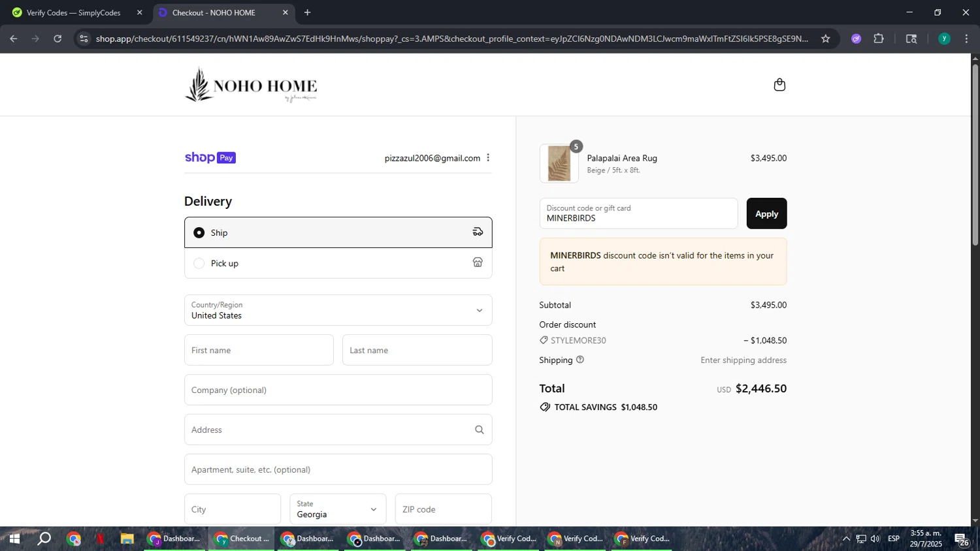
Task: Click the MINERBIRDS invalid code message
Action: [663, 261]
